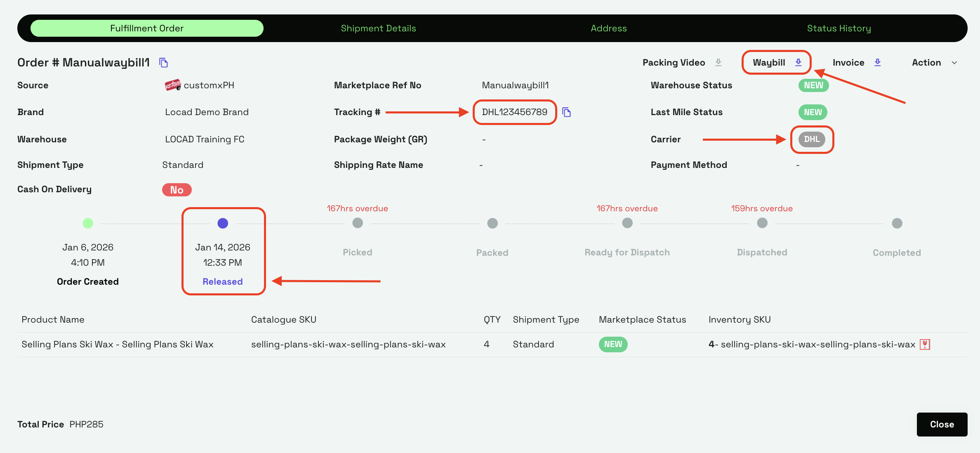980x453 pixels.
Task: Copy the order number Manualwaybill1
Action: [164, 63]
